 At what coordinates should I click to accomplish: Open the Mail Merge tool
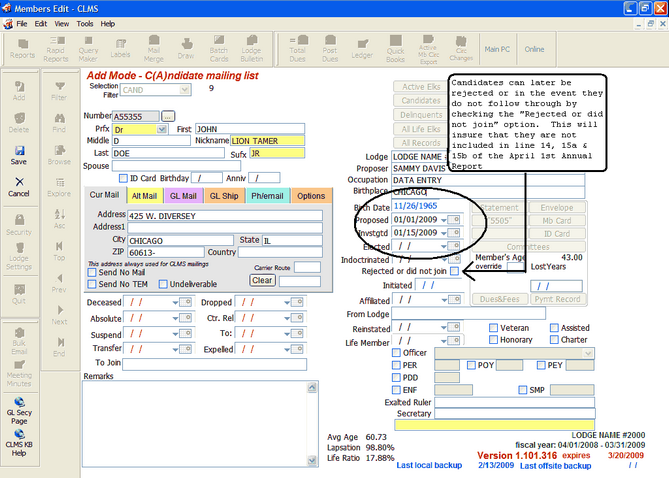154,48
